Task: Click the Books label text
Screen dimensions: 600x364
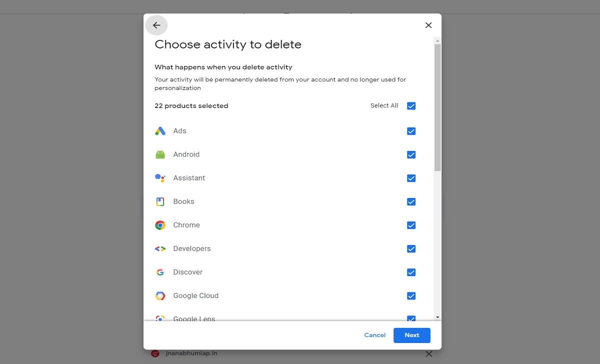Action: (x=183, y=201)
